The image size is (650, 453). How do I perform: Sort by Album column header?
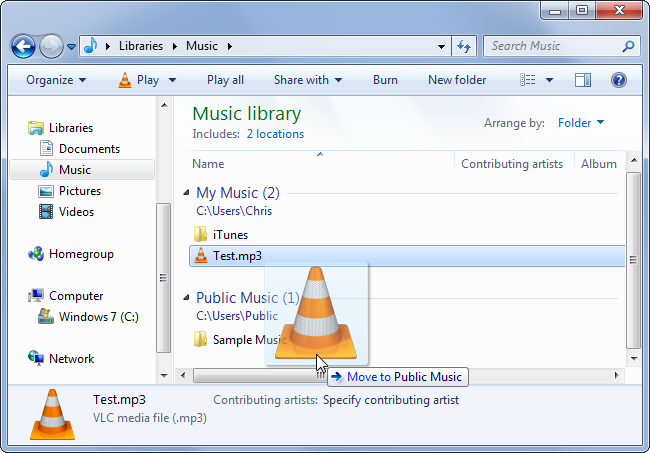(x=599, y=164)
